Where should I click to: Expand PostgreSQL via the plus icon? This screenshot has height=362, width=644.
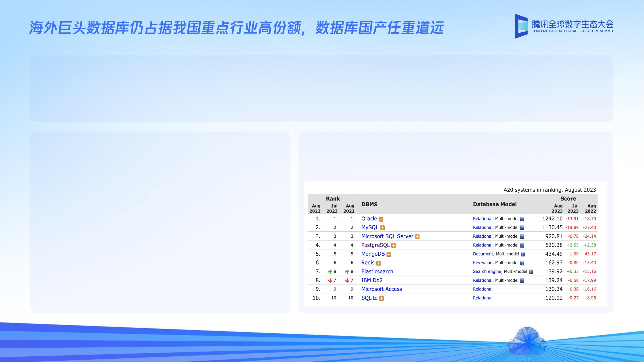(394, 245)
